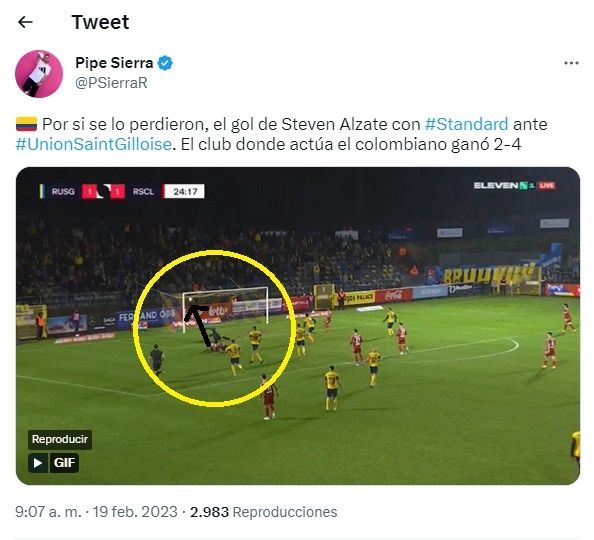
Task: Open the @PSierraR handle
Action: click(111, 83)
